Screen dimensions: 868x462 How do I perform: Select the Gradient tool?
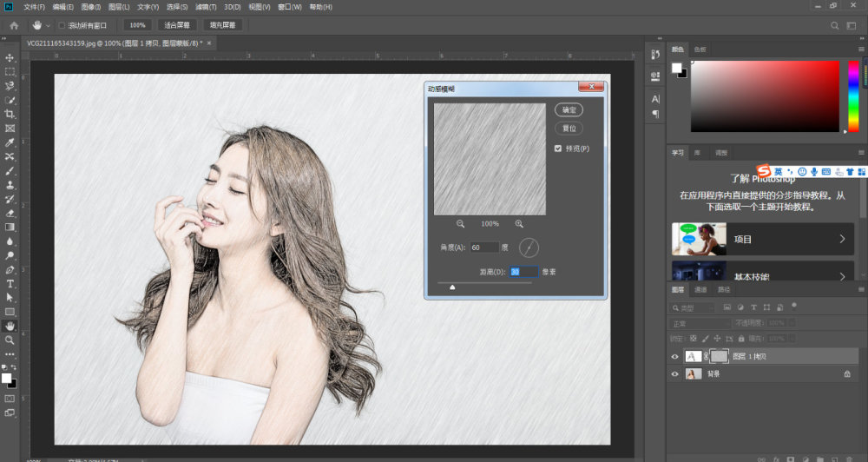[x=10, y=228]
